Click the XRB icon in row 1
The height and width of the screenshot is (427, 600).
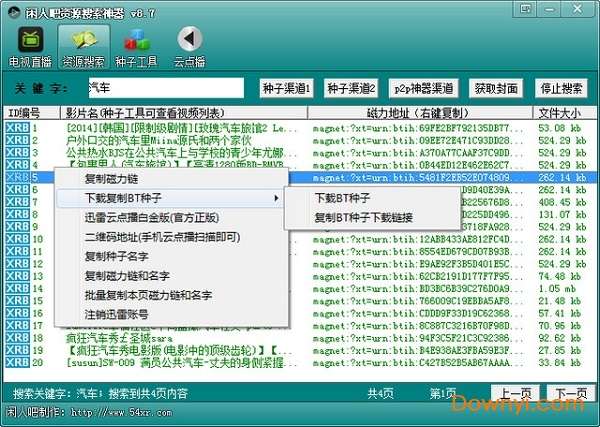(17, 128)
